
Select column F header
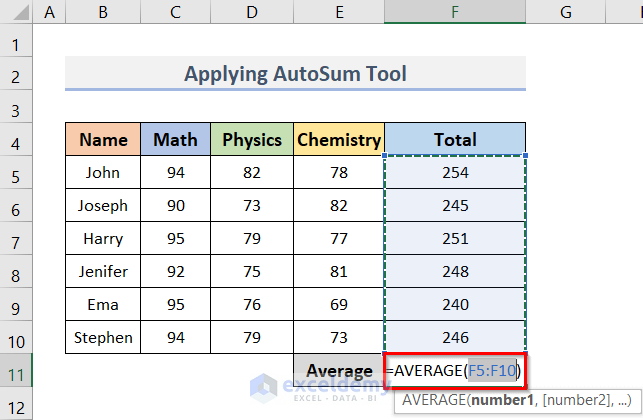point(455,13)
